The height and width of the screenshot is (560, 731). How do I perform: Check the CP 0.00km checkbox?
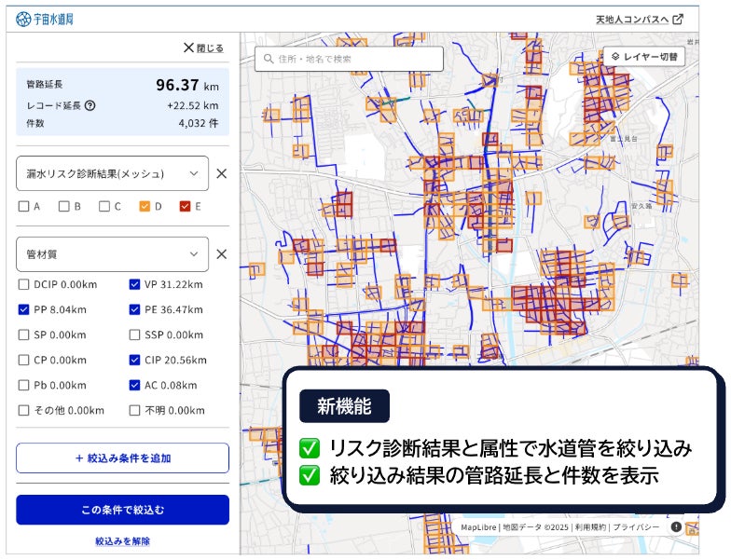pos(23,360)
